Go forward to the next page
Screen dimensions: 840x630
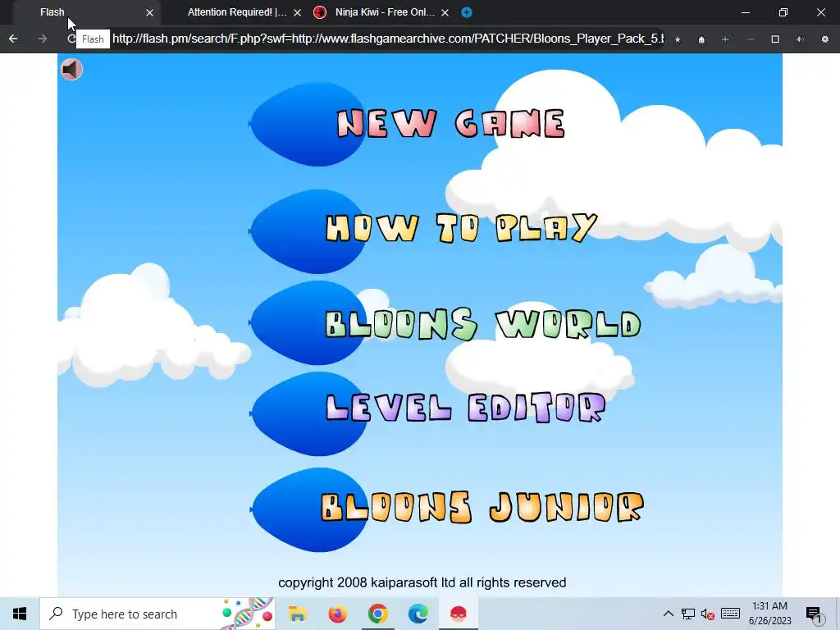43,39
